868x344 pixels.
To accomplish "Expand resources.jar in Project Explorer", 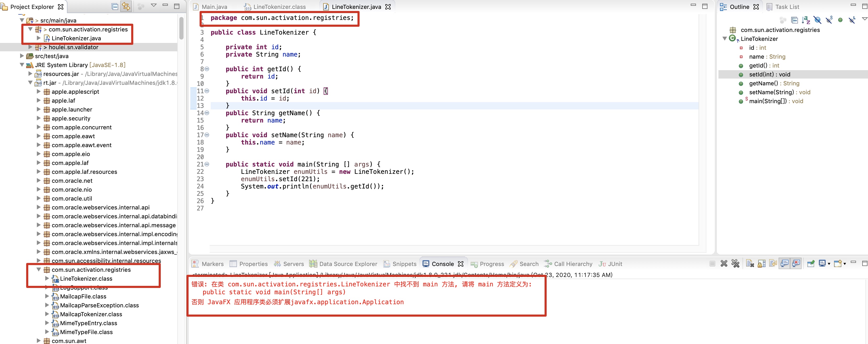I will point(30,74).
